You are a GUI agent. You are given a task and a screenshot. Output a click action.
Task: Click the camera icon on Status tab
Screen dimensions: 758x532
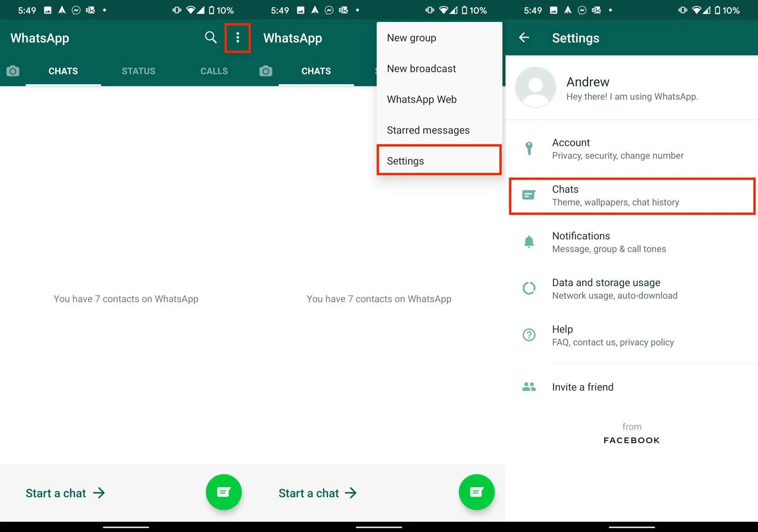(13, 70)
